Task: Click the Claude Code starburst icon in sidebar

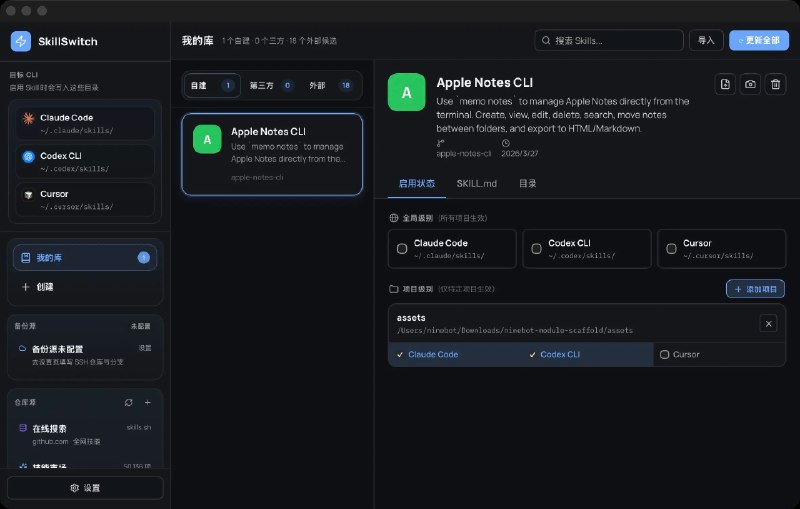Action: point(29,118)
